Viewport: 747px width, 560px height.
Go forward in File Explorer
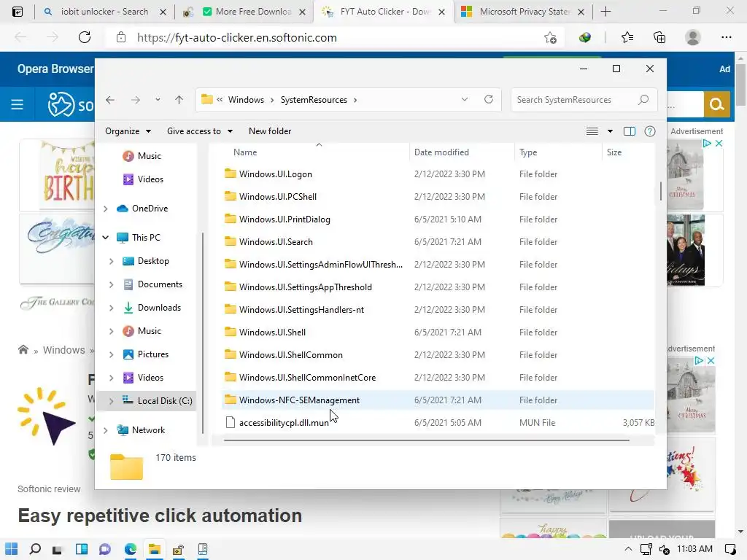136,100
